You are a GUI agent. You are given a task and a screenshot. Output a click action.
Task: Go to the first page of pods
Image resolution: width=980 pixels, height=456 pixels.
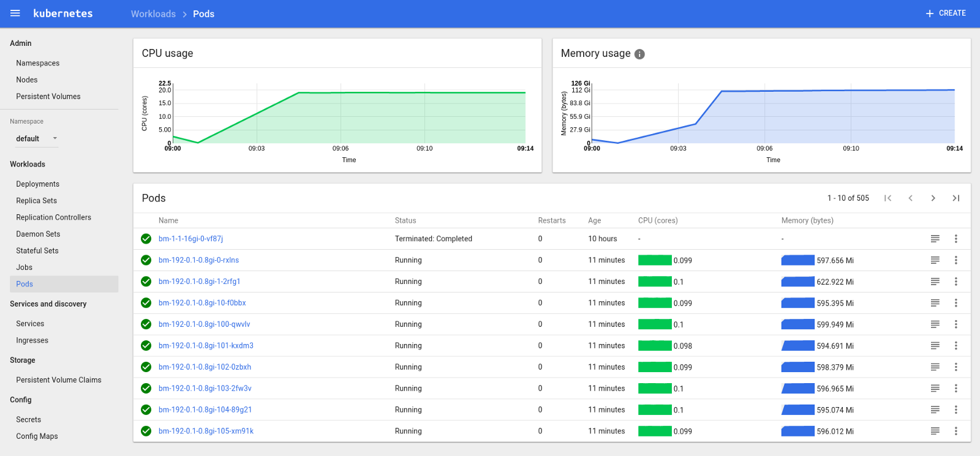(x=888, y=198)
